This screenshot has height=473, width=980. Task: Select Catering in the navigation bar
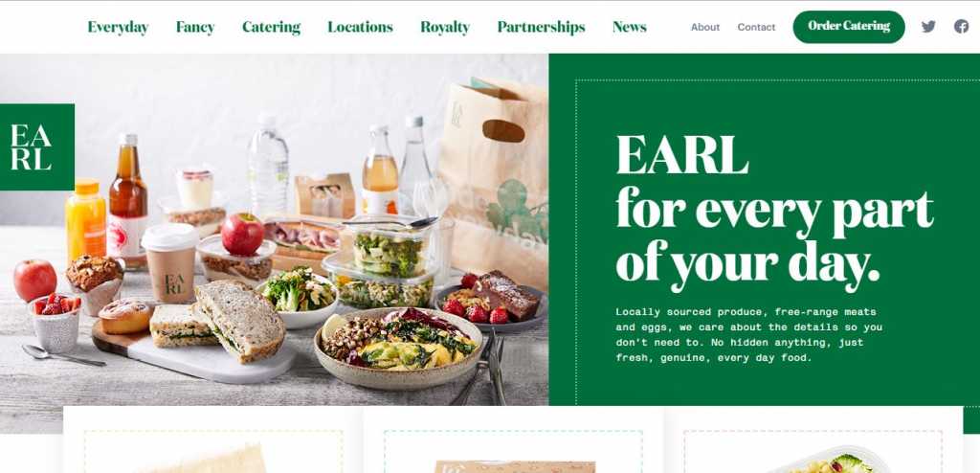271,27
